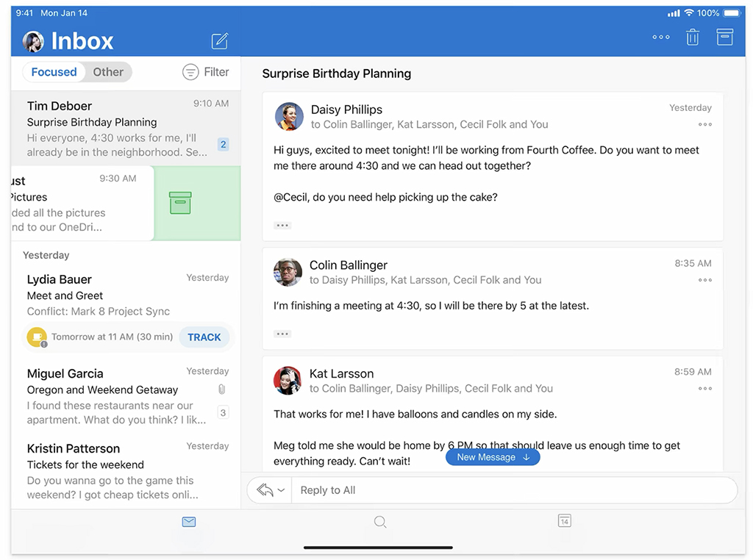The height and width of the screenshot is (560, 753).
Task: Open more options on Kat Larsson's message
Action: point(704,389)
